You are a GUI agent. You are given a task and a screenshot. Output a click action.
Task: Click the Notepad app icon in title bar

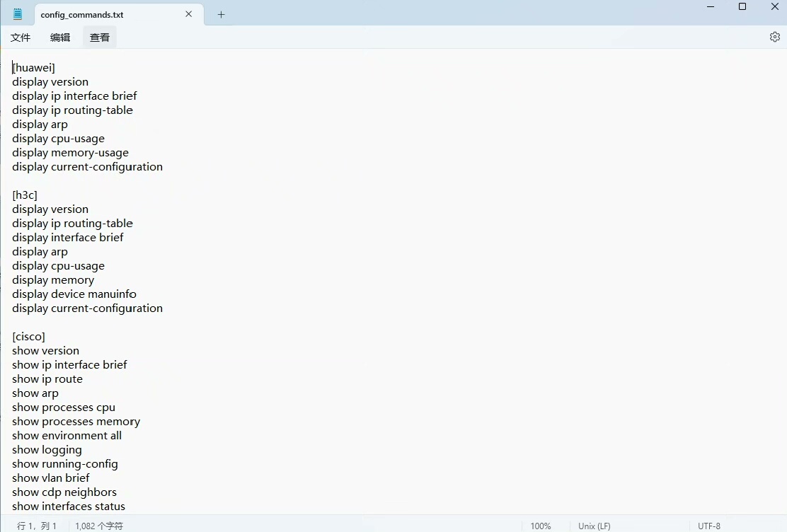pos(18,14)
